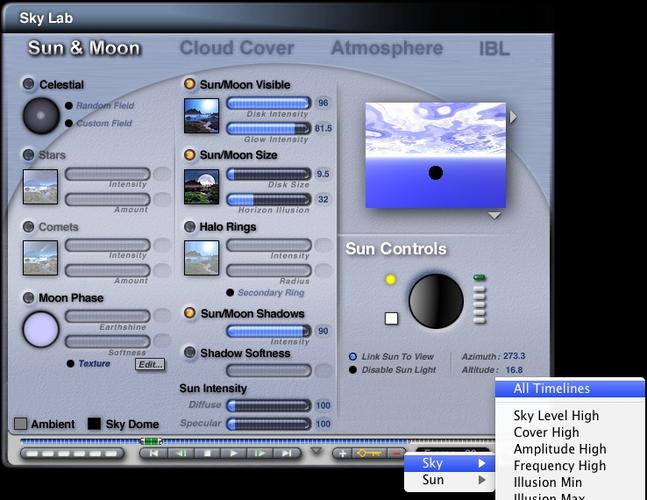Toggle the Shadow Softness option
Screen dimensions: 647x500
click(x=189, y=353)
